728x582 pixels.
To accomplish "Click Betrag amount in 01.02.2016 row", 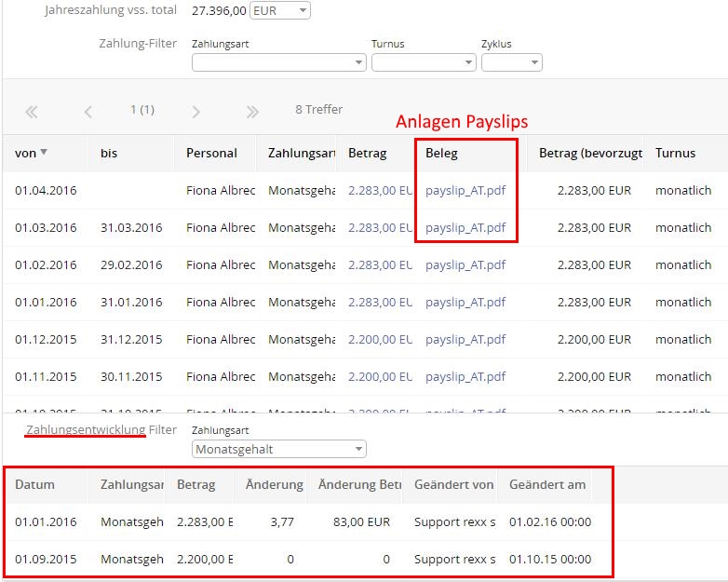I will click(x=380, y=264).
